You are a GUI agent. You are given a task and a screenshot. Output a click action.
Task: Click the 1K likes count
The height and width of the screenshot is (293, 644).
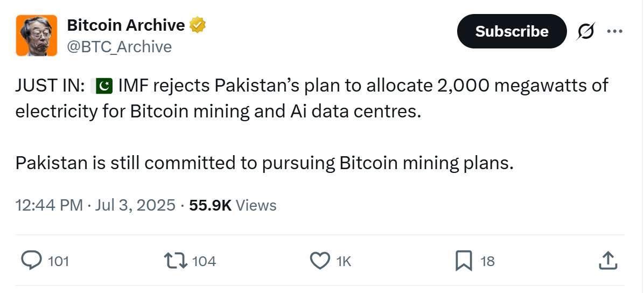[344, 261]
